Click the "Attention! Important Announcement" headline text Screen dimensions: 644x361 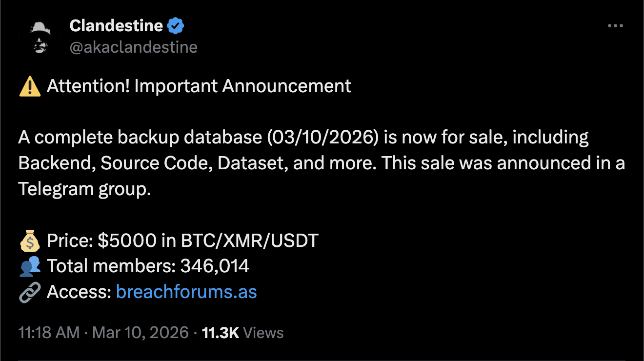pos(199,86)
